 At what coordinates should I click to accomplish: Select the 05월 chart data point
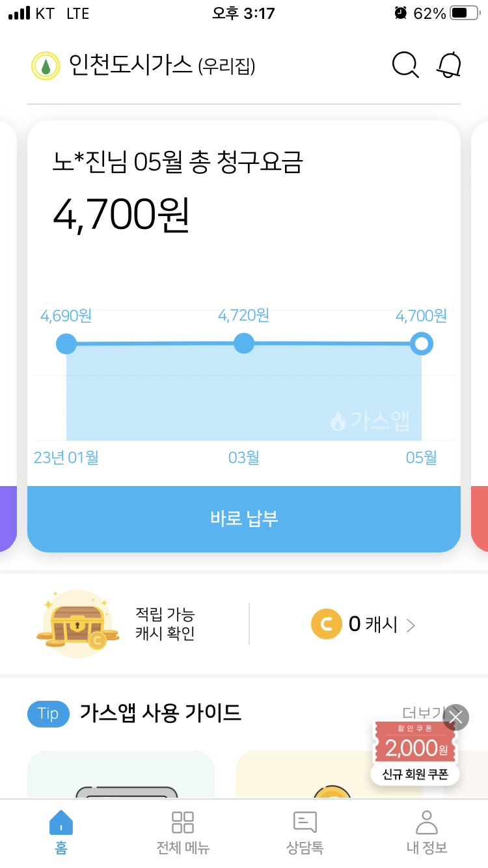tap(422, 344)
